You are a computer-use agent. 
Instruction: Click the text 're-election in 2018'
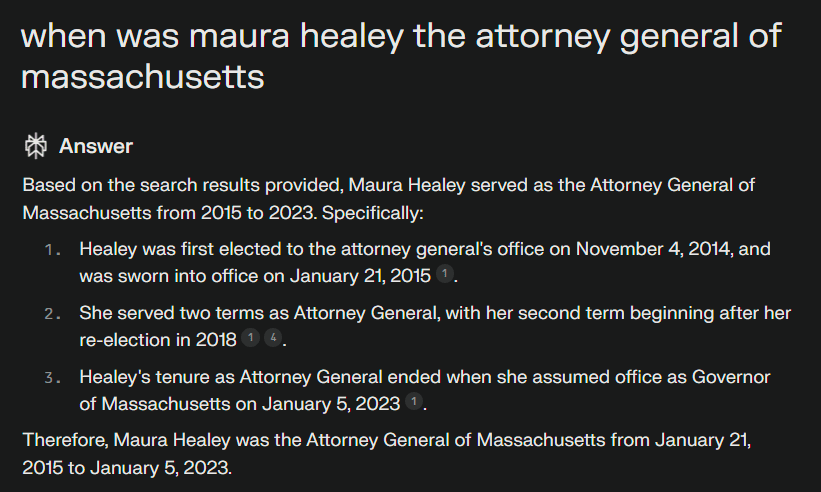click(157, 340)
